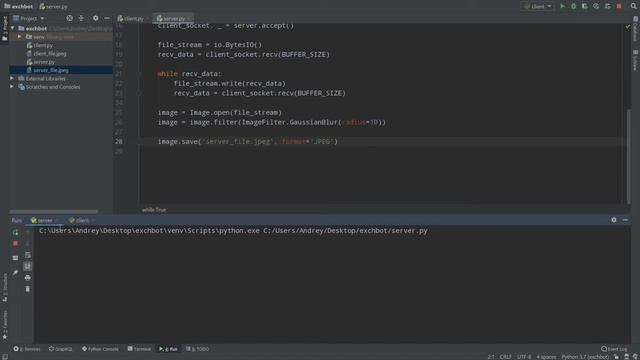The image size is (640, 360).
Task: Click UTF-8 encoding in status bar
Action: click(x=524, y=357)
